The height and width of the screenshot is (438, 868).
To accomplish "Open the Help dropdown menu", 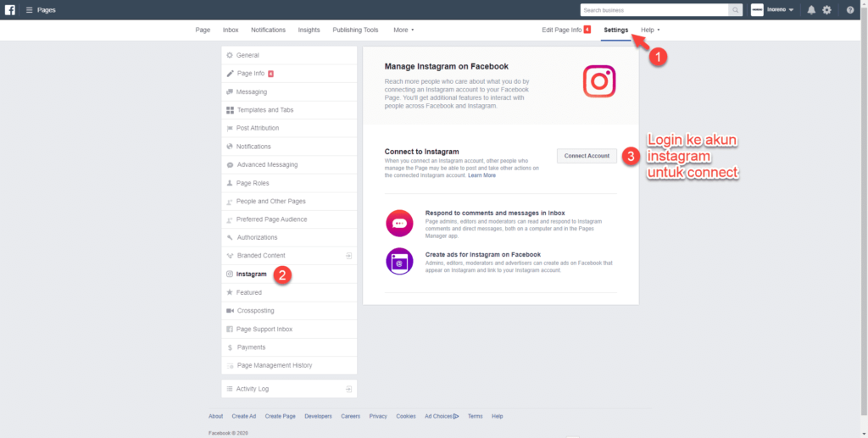I will point(650,30).
